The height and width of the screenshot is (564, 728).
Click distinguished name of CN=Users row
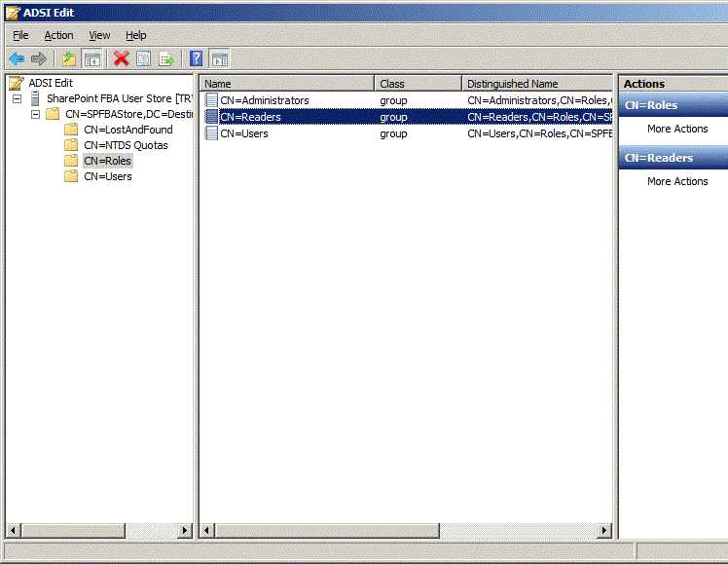click(539, 133)
